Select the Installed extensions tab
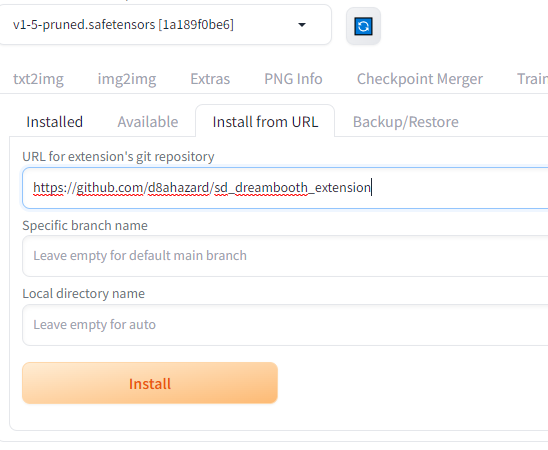 tap(55, 122)
